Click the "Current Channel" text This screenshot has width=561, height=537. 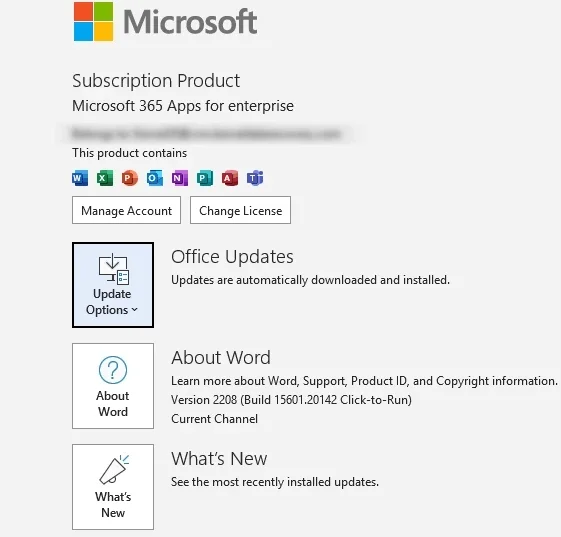coord(214,419)
